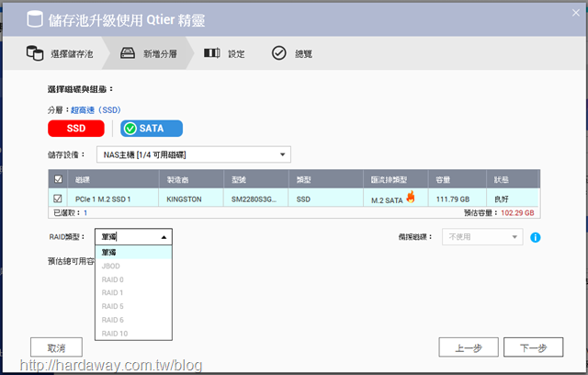Click the red SSD tier button
Image resolution: width=588 pixels, height=375 pixels.
[76, 129]
